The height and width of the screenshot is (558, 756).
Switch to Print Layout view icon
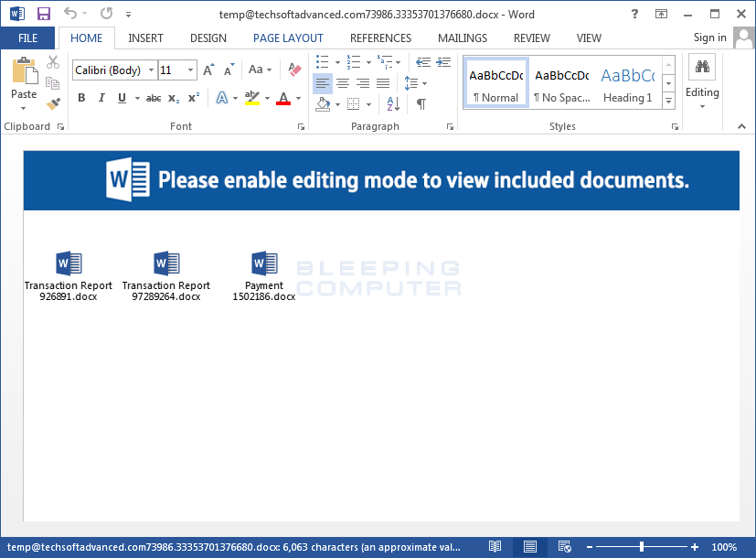[530, 547]
